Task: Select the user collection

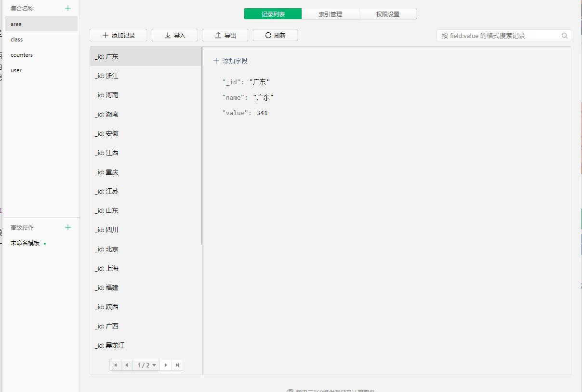Action: tap(41, 70)
